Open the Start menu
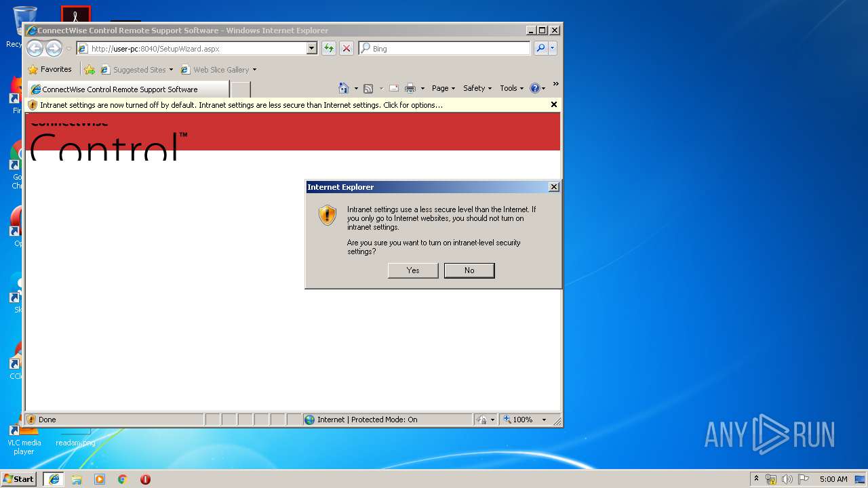Screen dimensions: 868x488 coord(19,479)
